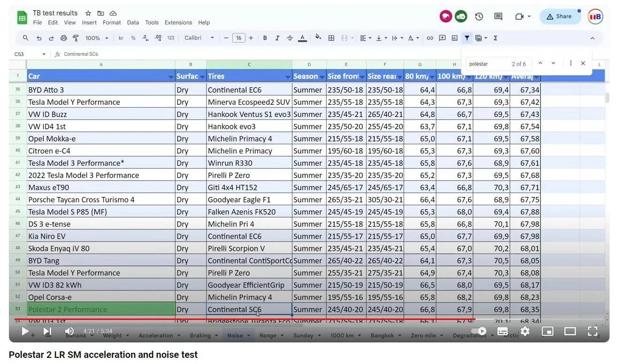Collapse the toolbar with the chevron
This screenshot has height=364, width=618.
[592, 38]
